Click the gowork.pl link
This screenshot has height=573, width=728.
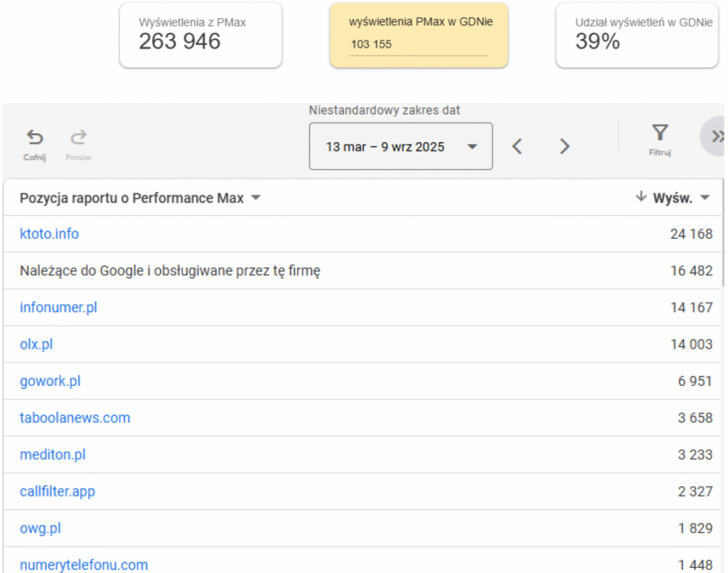50,382
